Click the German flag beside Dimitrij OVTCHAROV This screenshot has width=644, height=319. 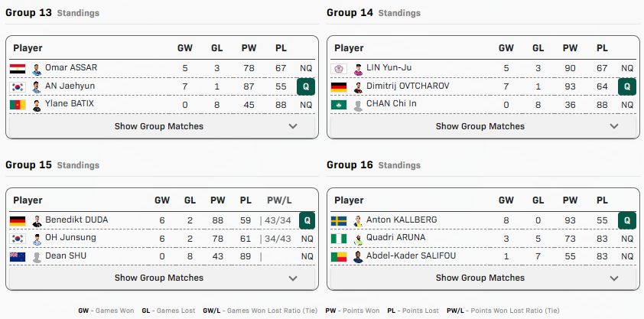click(338, 86)
